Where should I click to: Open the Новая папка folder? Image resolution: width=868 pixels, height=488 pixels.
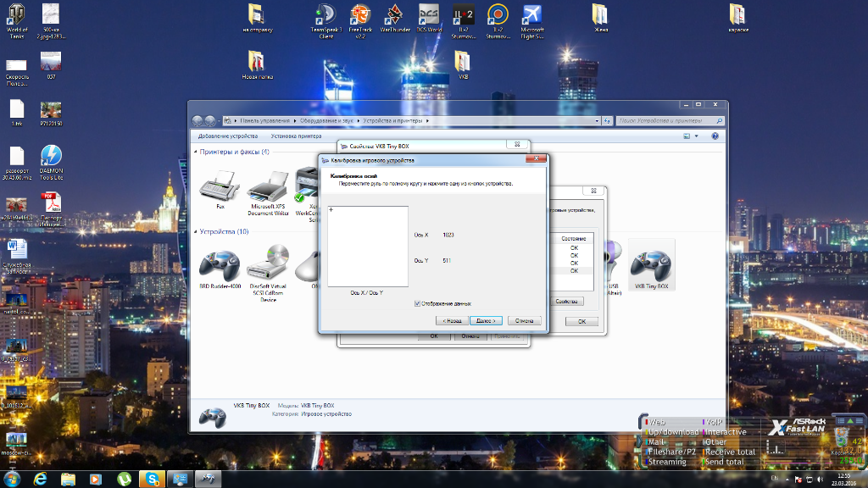coord(257,65)
